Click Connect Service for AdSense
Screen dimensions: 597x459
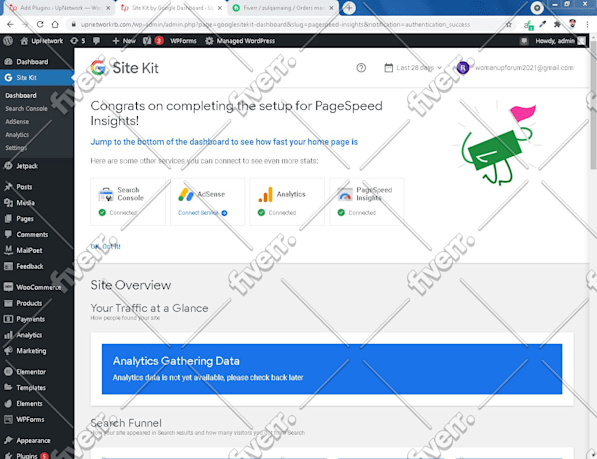pos(203,213)
